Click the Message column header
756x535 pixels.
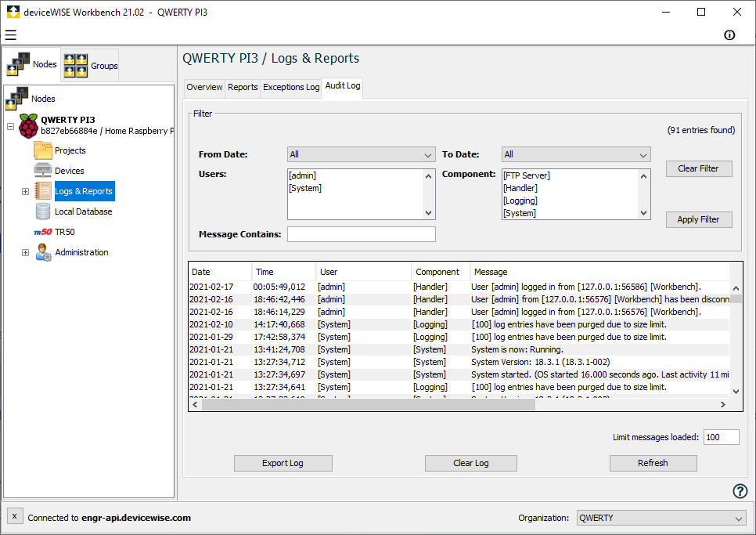(599, 272)
